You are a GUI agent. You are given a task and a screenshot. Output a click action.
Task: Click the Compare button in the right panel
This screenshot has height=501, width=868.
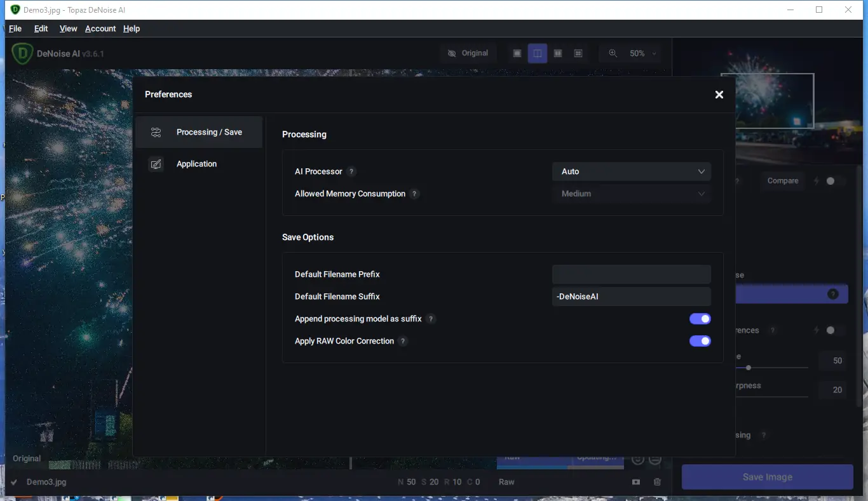point(783,181)
